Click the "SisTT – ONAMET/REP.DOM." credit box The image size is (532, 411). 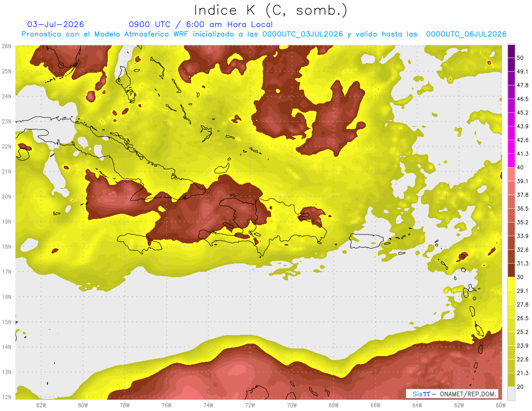452,394
